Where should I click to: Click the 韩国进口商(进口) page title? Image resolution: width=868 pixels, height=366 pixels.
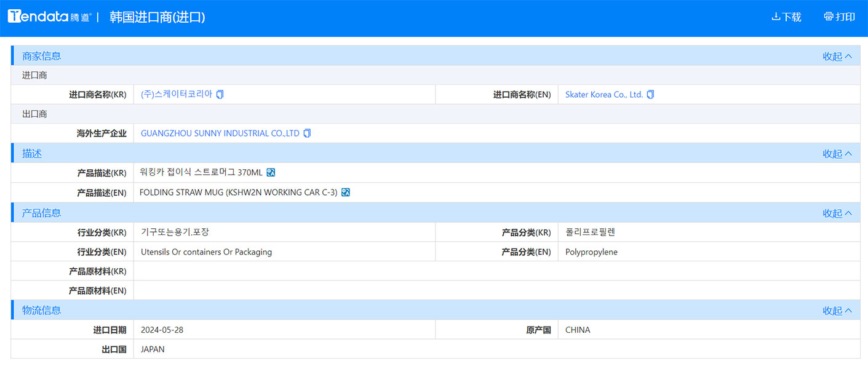click(x=157, y=17)
